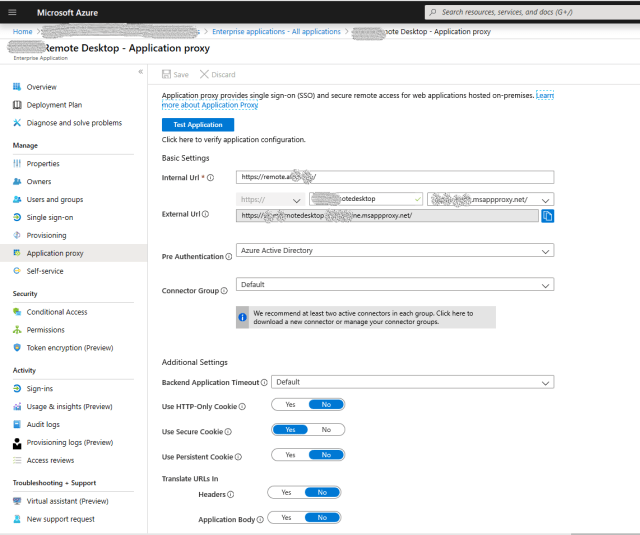This screenshot has height=535, width=640.
Task: Set Translate URLs In Headers to Yes
Action: (286, 493)
